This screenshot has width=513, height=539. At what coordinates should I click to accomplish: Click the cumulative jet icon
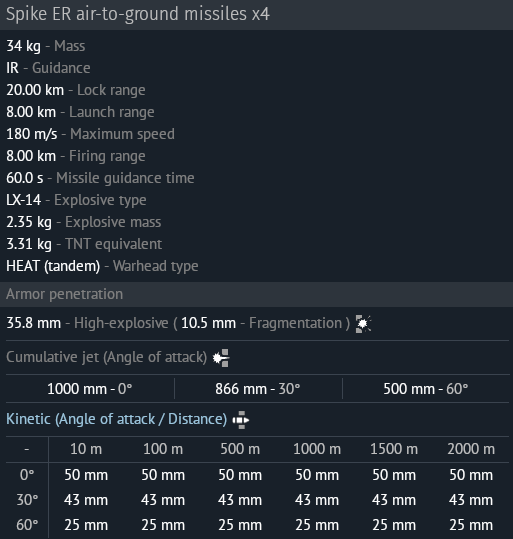coord(221,358)
